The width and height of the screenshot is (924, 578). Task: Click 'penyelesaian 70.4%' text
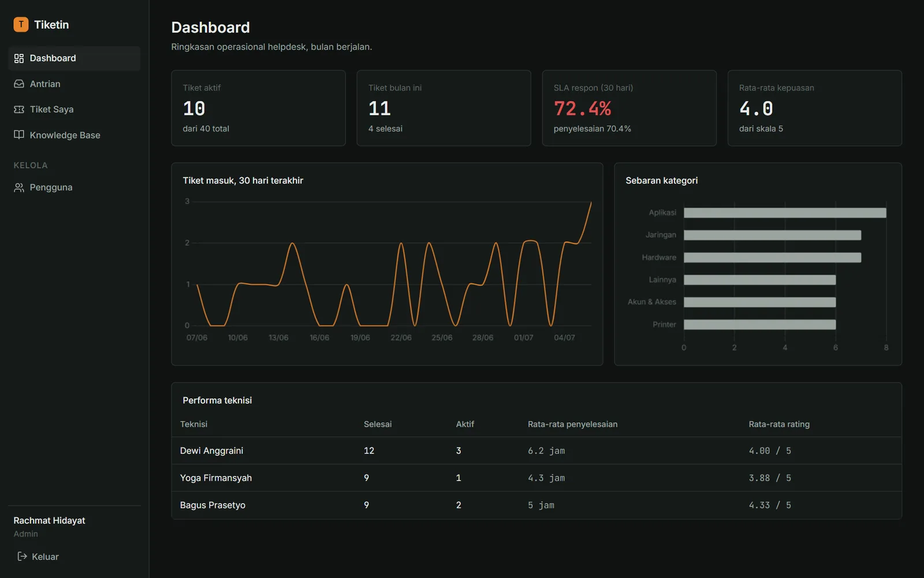tap(592, 128)
